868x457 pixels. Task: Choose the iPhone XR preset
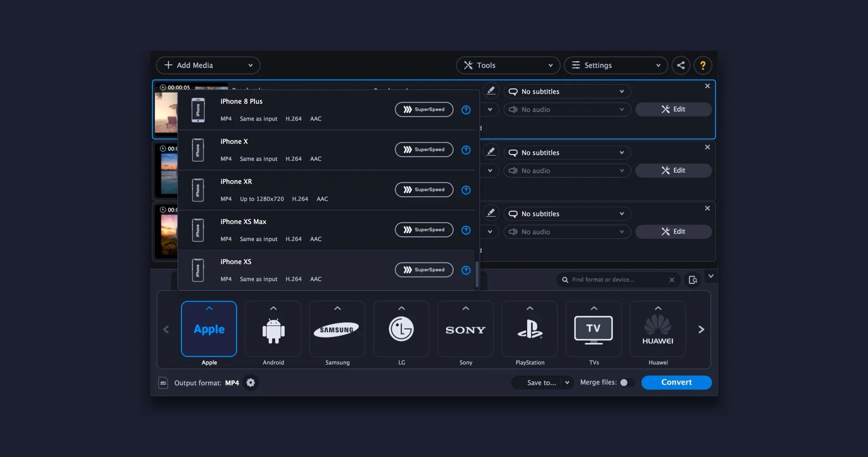(x=326, y=190)
